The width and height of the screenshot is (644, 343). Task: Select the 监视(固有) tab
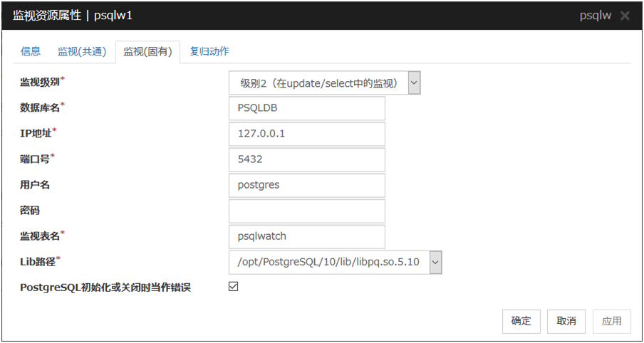pyautogui.click(x=147, y=51)
